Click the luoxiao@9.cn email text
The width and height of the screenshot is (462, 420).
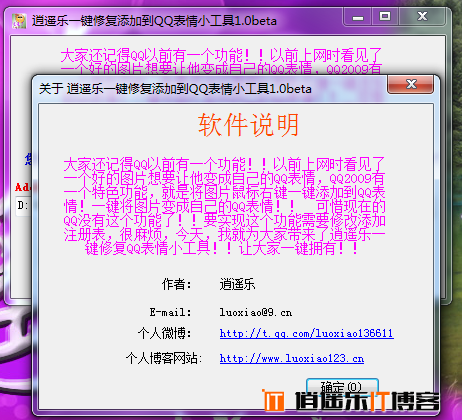[256, 313]
